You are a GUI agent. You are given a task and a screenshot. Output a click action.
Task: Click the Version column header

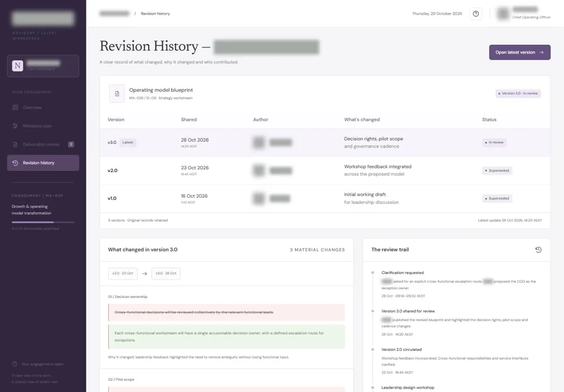click(x=116, y=119)
